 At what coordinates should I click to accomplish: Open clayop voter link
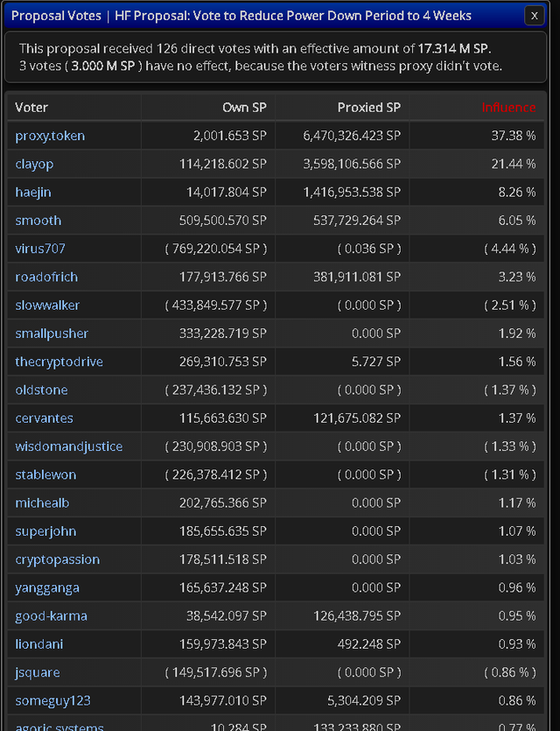[34, 164]
